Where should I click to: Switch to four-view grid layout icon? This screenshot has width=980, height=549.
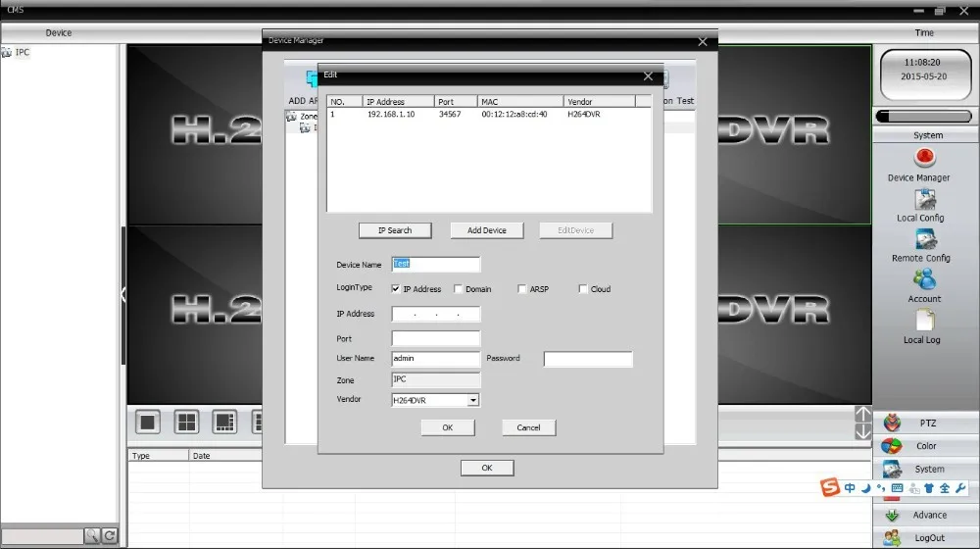coord(186,423)
